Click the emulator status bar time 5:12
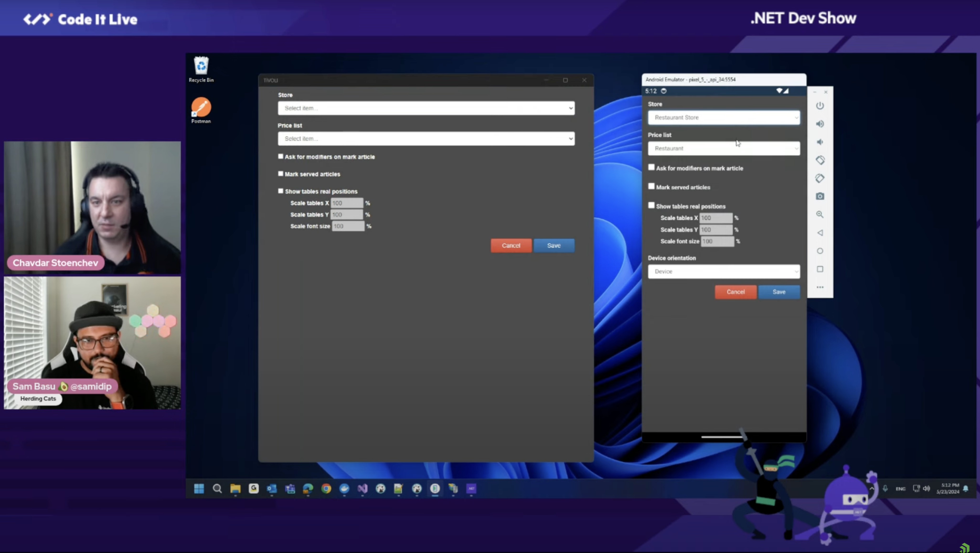 click(x=650, y=91)
